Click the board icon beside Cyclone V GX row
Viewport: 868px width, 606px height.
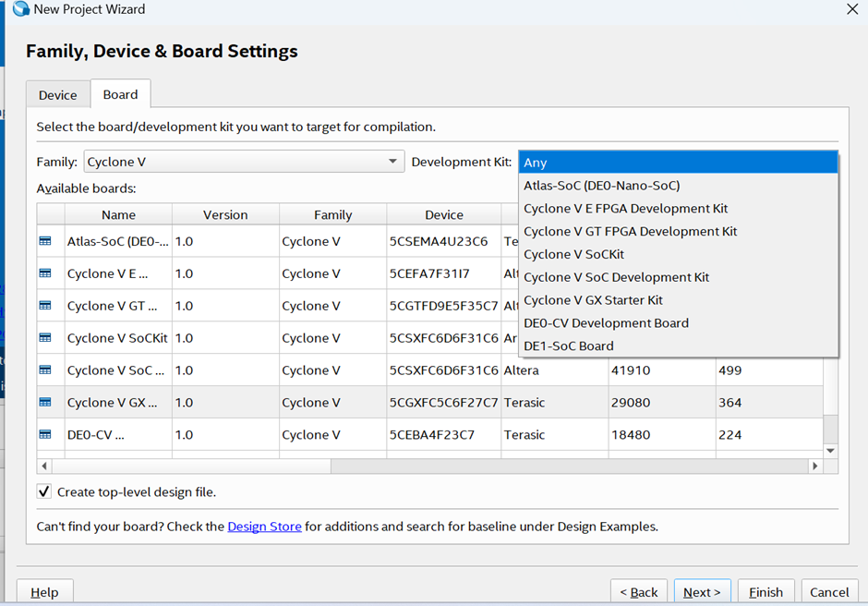point(45,403)
